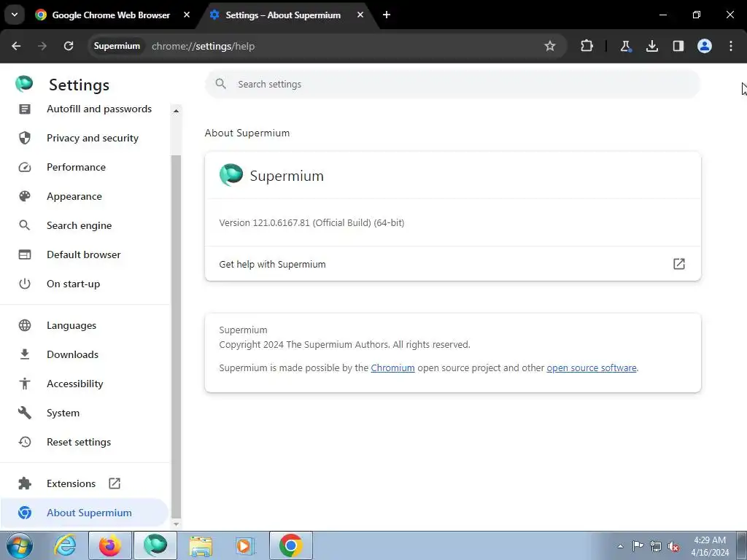The image size is (747, 560).
Task: Click the Settings logo in the sidebar header
Action: 24,84
